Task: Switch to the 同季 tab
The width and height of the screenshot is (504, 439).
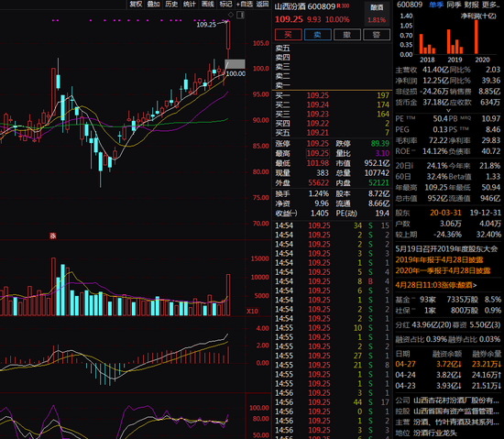Action: coord(454,5)
